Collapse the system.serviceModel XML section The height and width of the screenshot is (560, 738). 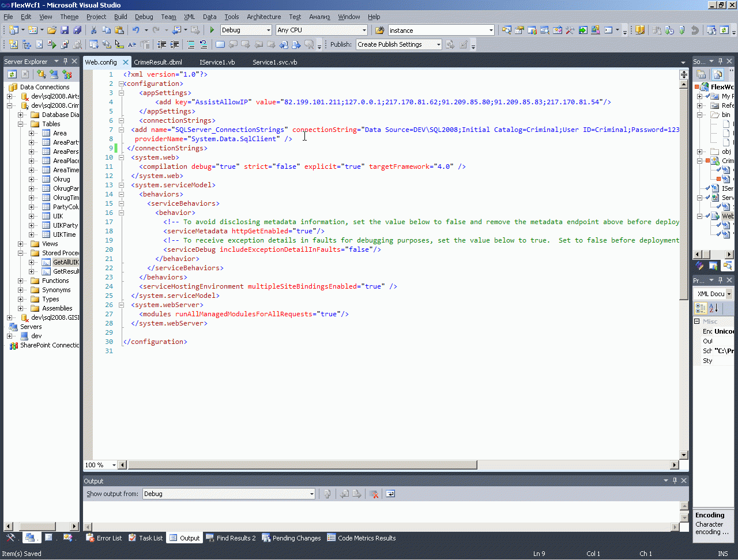click(x=122, y=185)
